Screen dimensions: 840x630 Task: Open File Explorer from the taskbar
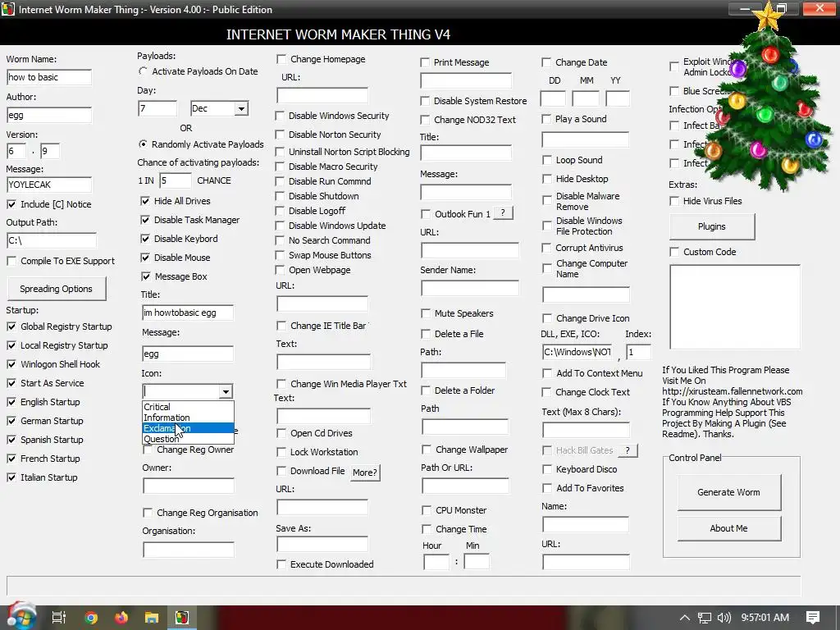pyautogui.click(x=152, y=618)
